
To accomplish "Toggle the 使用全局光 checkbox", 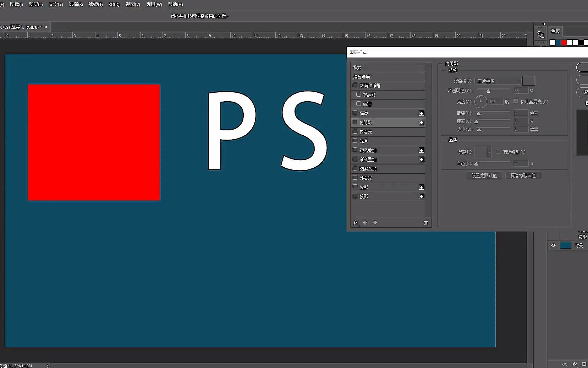I will point(516,101).
